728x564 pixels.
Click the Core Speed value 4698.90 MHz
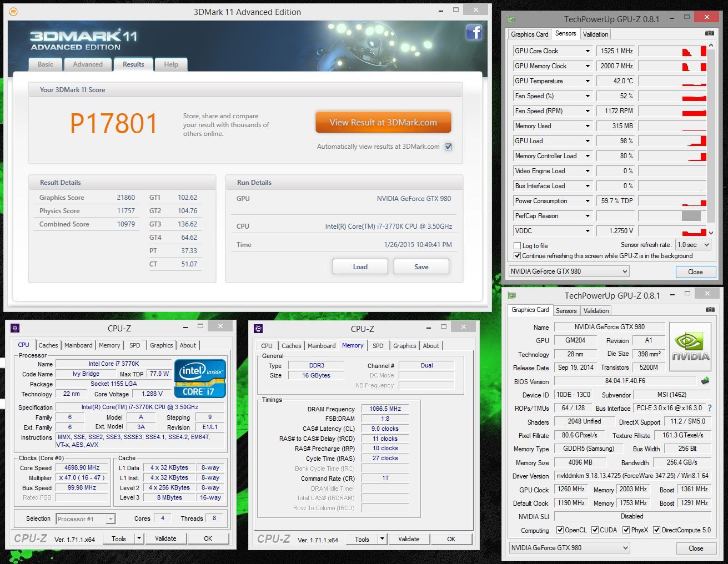[82, 468]
